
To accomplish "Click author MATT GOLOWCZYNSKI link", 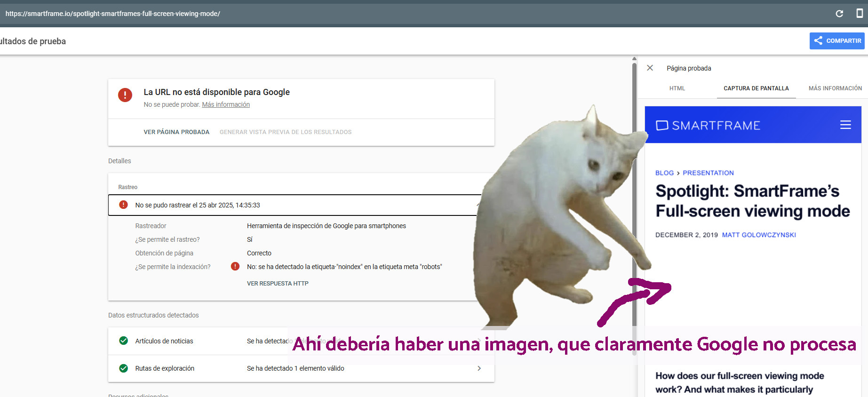I will coord(759,235).
